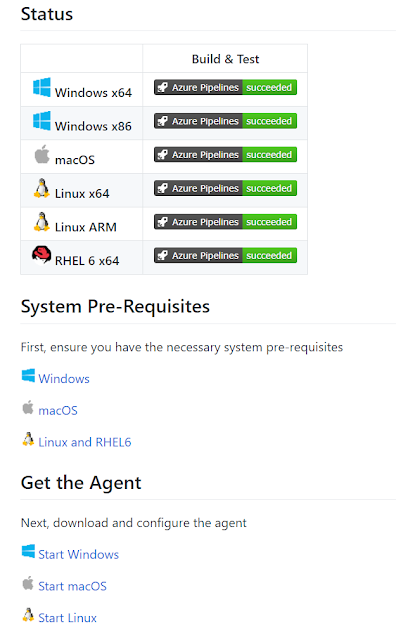The width and height of the screenshot is (396, 640).
Task: Click the Windows logo beside Windows x86
Action: [42, 121]
